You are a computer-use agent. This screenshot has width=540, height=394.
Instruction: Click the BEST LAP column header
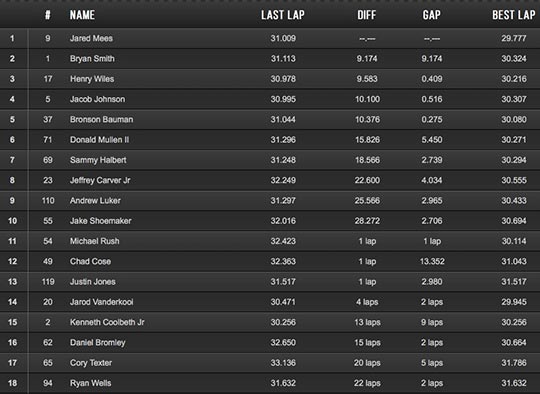pos(514,15)
